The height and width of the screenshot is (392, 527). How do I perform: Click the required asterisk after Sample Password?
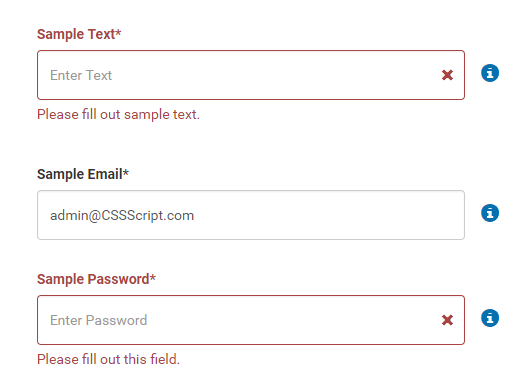point(153,277)
